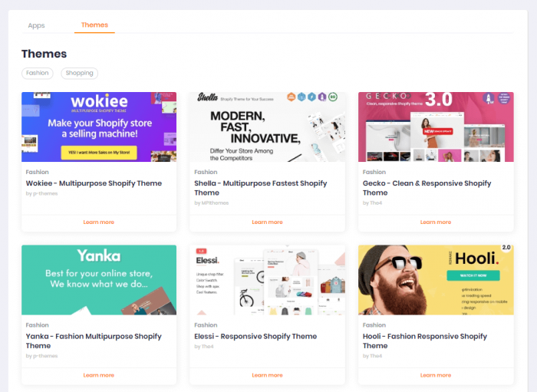The image size is (537, 392).
Task: Filter themes by Shopping tag
Action: (80, 73)
